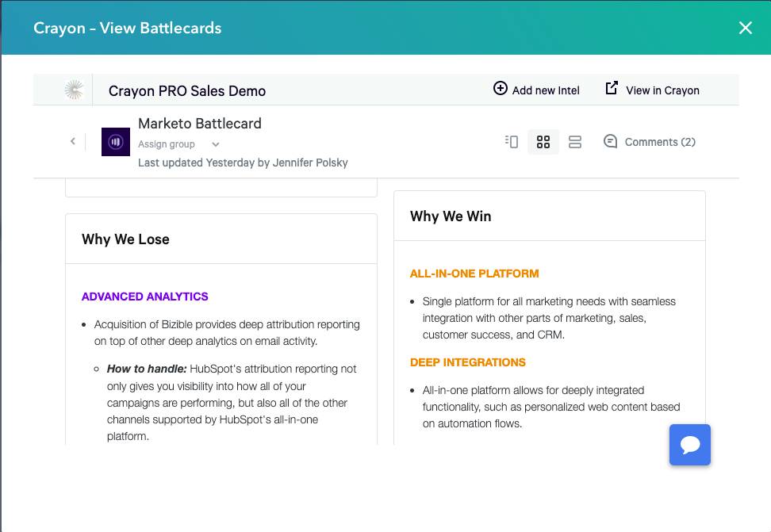Click the Crayon PRO Sales Demo title
Viewport: 771px width, 532px height.
point(187,90)
